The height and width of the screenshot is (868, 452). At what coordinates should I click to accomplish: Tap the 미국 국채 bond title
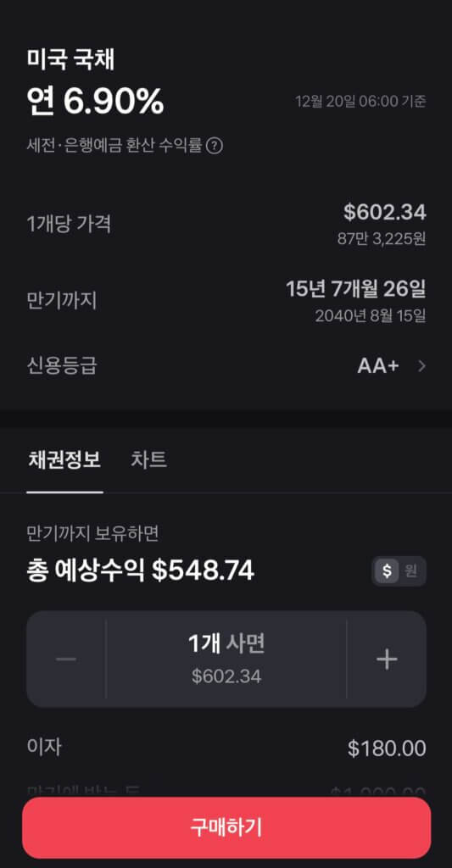[x=70, y=60]
